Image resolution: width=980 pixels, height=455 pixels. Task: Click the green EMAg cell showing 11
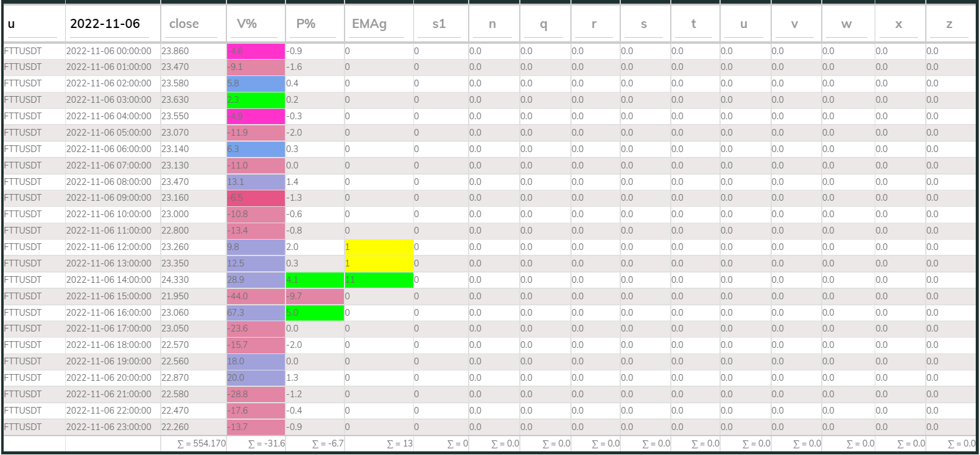378,280
